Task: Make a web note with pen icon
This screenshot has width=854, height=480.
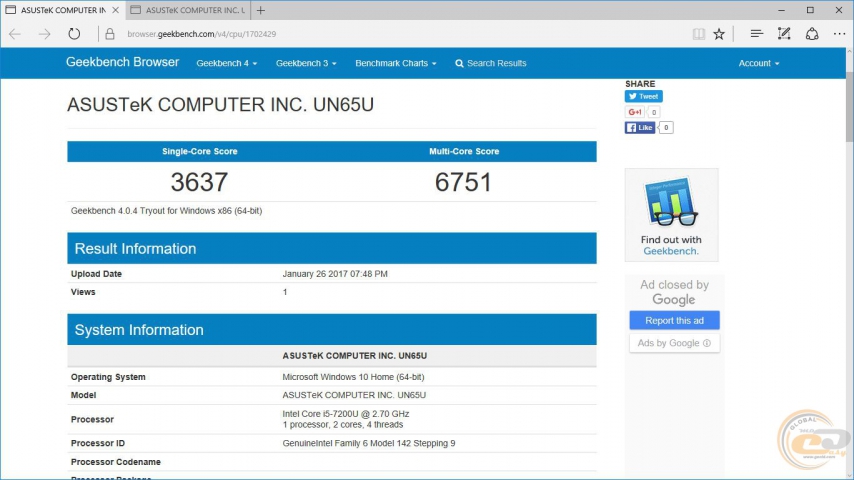Action: click(x=785, y=34)
